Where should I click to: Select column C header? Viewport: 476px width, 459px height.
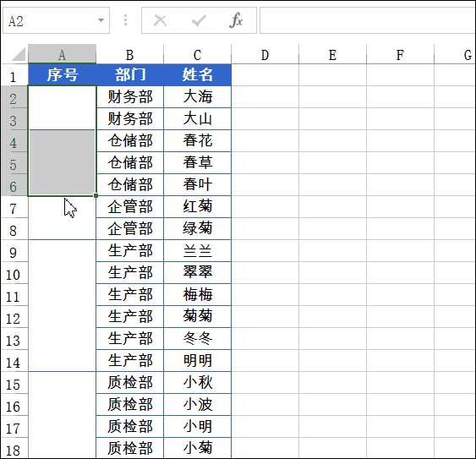[197, 54]
